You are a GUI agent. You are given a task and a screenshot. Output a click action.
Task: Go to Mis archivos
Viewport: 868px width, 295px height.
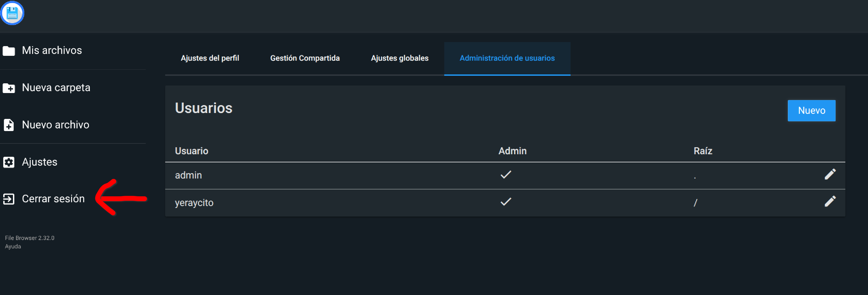click(52, 50)
